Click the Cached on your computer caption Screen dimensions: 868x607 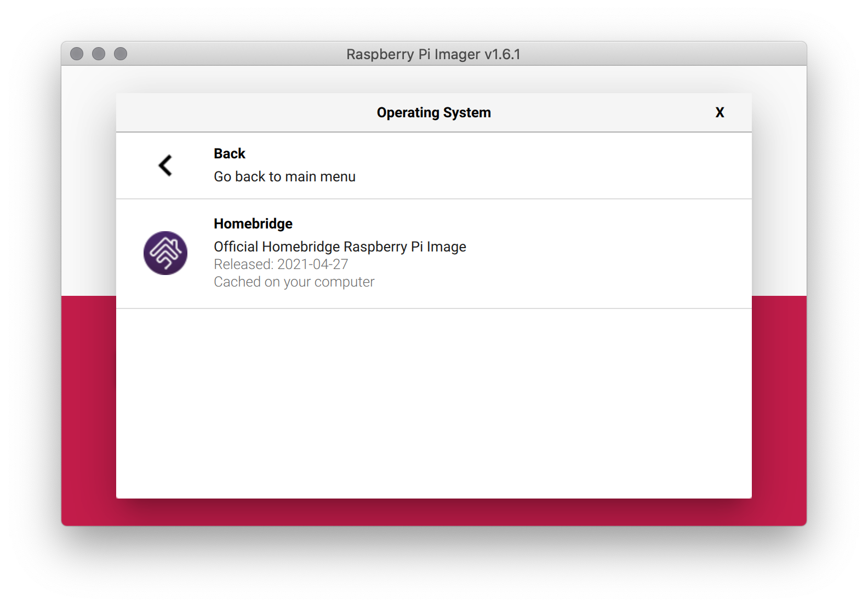(x=294, y=282)
